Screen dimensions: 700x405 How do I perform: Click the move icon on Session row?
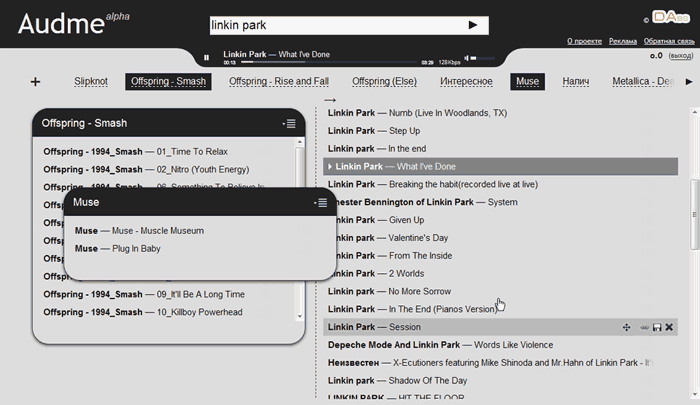click(627, 327)
